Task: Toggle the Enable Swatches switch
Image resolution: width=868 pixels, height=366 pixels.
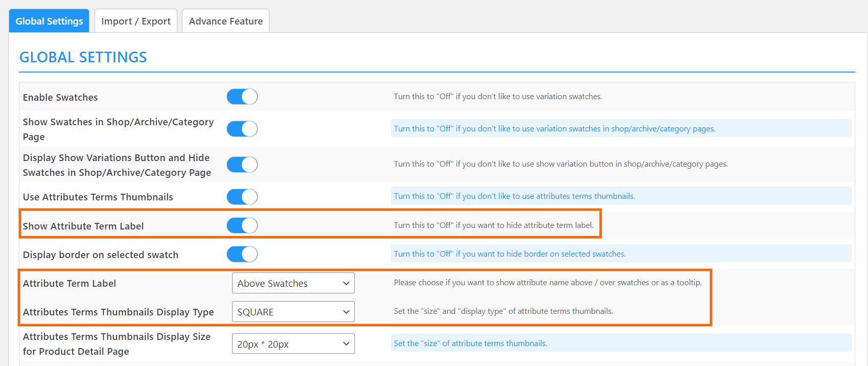Action: [x=242, y=97]
